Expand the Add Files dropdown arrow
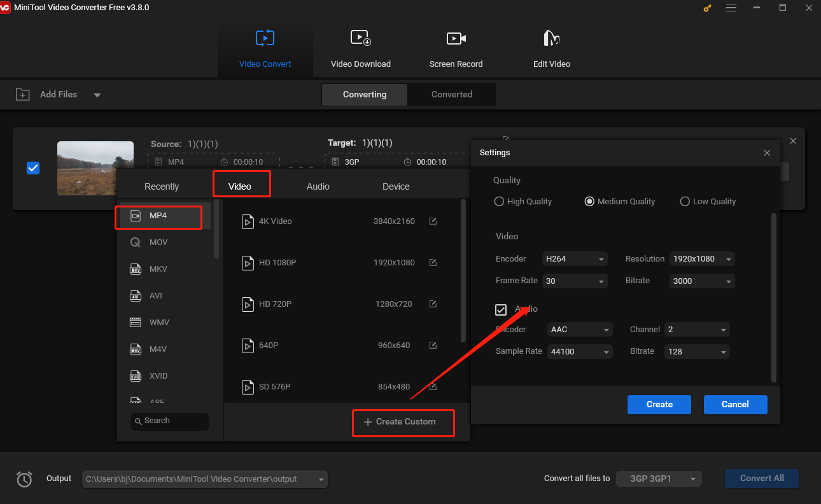This screenshot has height=504, width=821. click(x=97, y=95)
